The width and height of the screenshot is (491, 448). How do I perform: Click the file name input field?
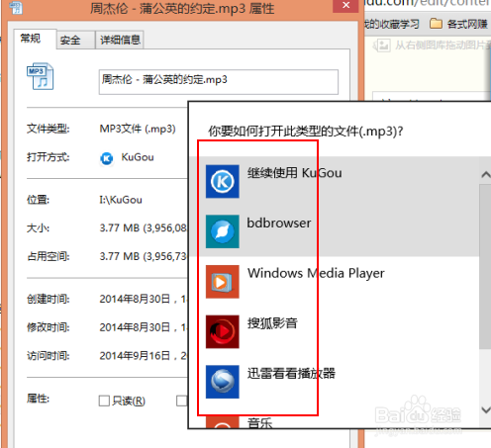[219, 82]
